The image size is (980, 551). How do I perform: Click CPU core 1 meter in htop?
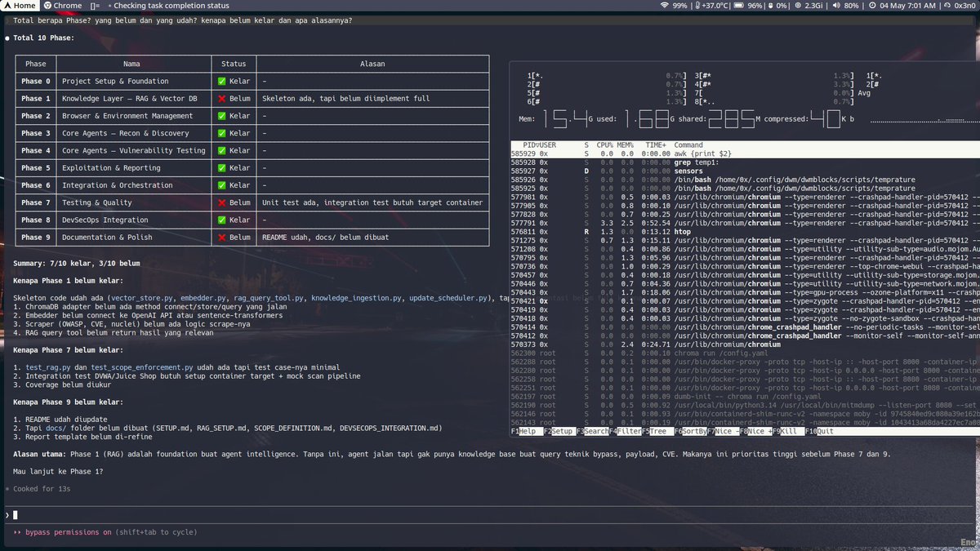click(607, 75)
